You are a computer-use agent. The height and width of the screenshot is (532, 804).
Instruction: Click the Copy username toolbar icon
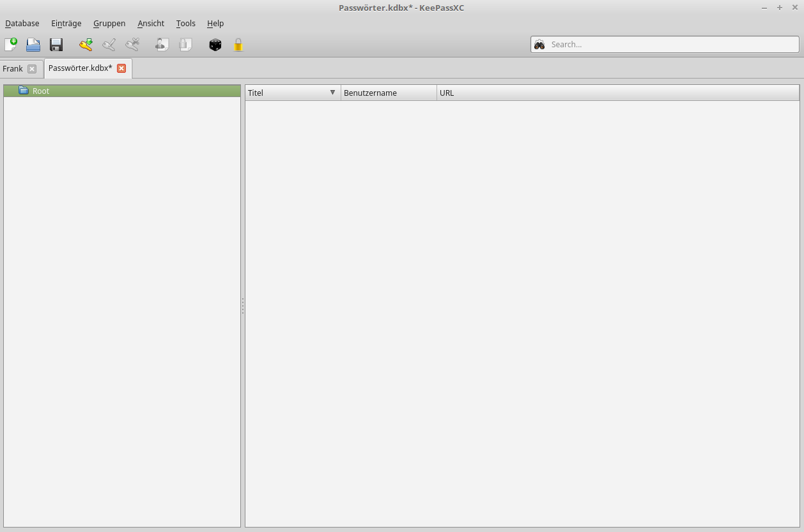click(x=162, y=45)
